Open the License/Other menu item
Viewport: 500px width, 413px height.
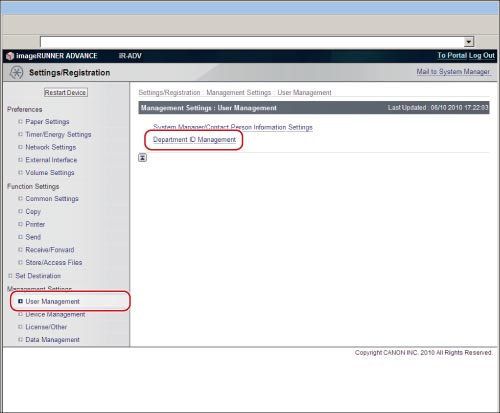click(x=46, y=327)
